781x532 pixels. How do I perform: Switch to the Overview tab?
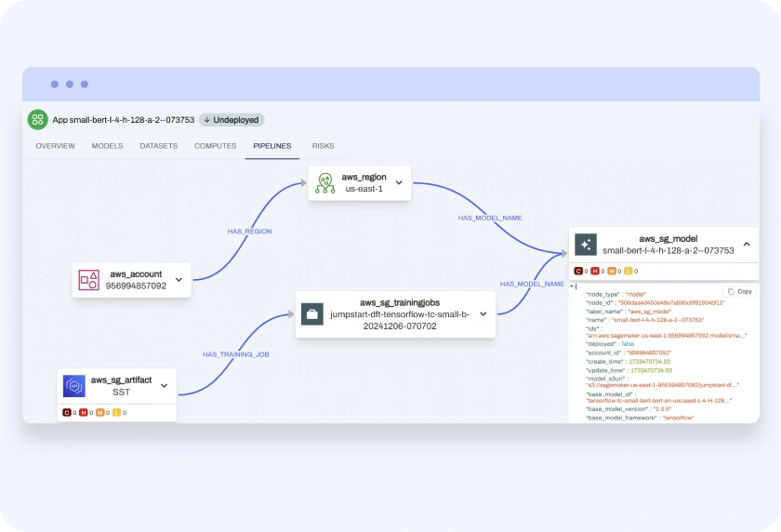pyautogui.click(x=55, y=146)
